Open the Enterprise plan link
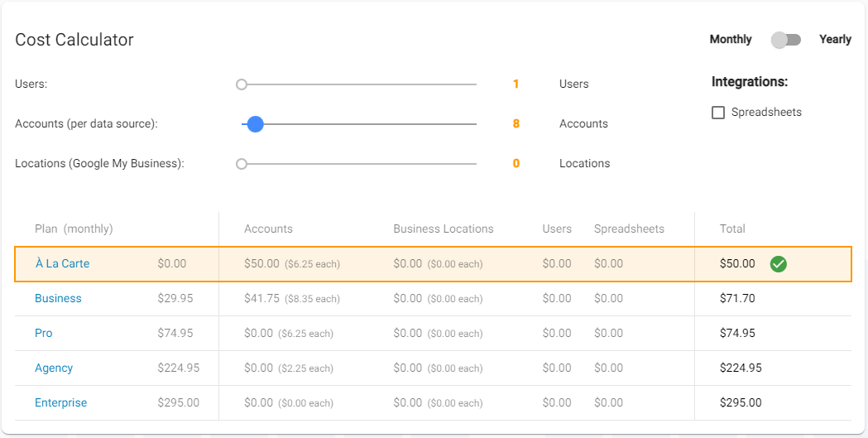Screen dimensions: 868x438 coord(60,403)
